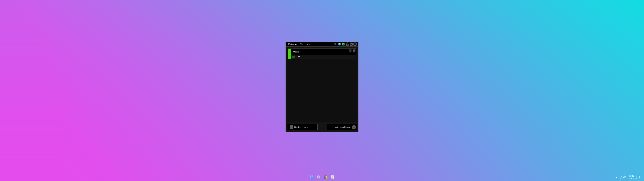The image size is (644, 181).
Task: Open TGMacro settings gear
Action: (335, 44)
